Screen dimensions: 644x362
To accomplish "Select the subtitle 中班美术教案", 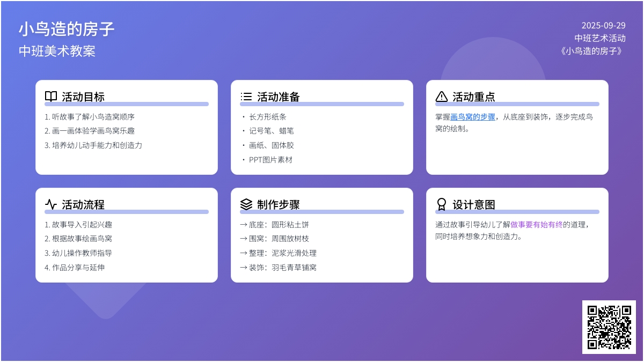I will point(57,51).
